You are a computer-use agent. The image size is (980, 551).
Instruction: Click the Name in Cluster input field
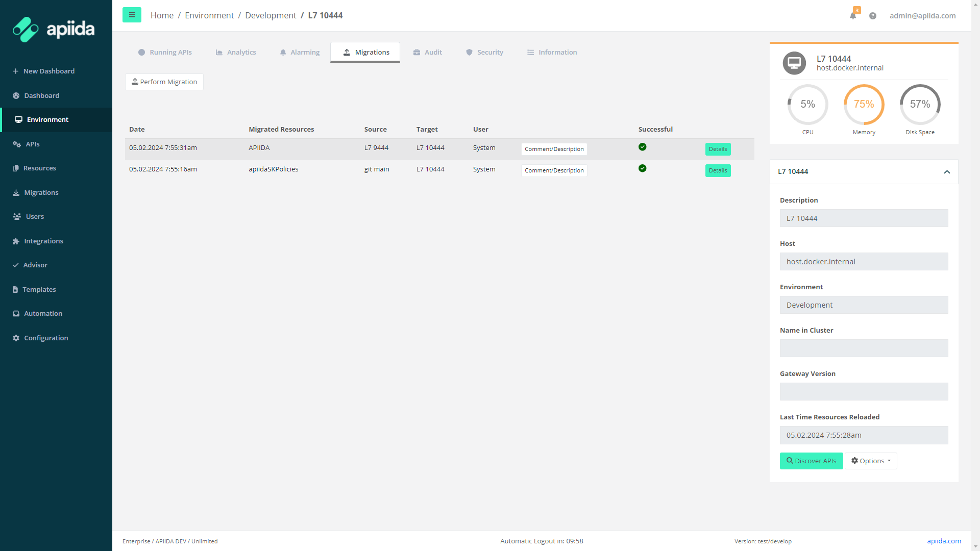tap(864, 348)
